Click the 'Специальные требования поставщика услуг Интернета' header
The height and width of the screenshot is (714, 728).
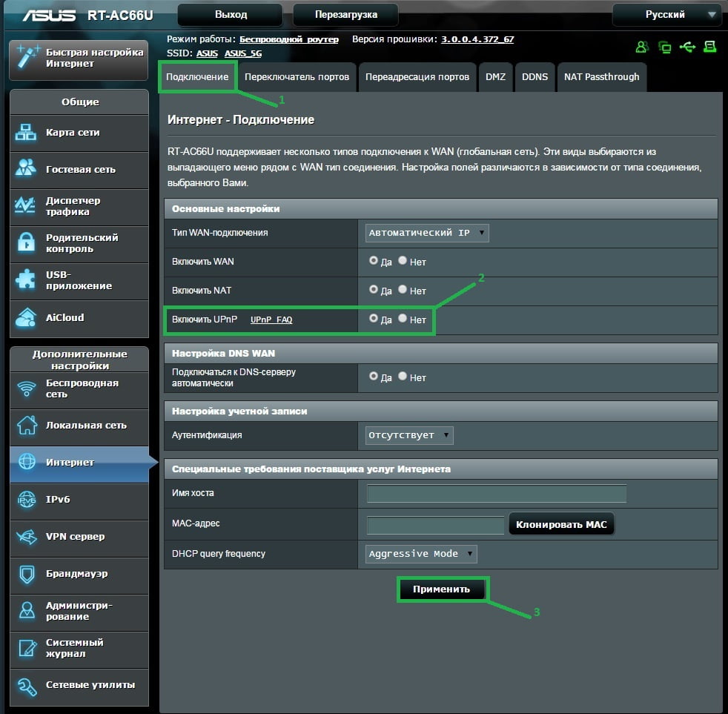click(x=440, y=469)
